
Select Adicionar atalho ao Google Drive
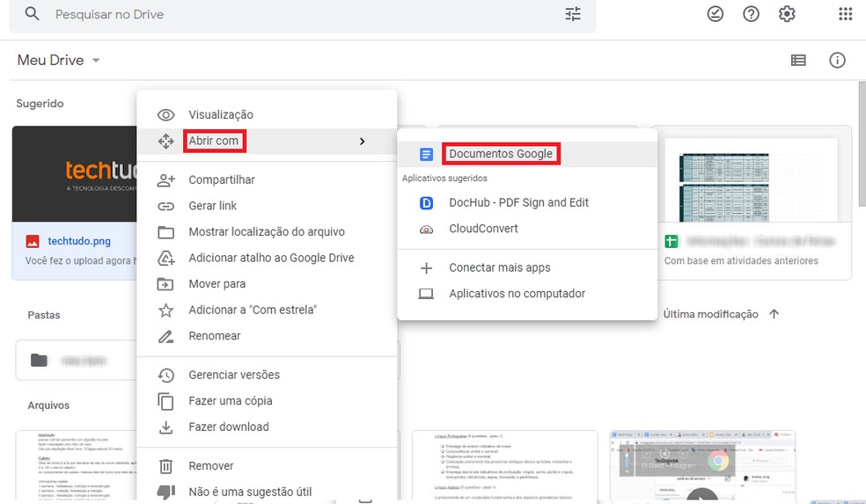pyautogui.click(x=267, y=258)
